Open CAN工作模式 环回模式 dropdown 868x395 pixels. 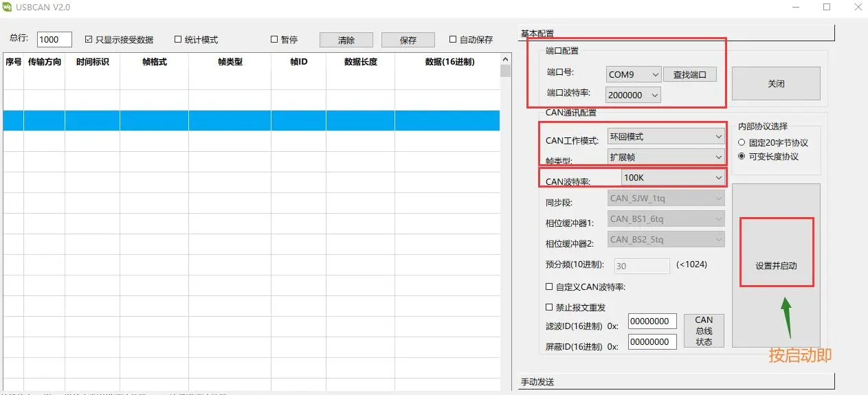[665, 137]
